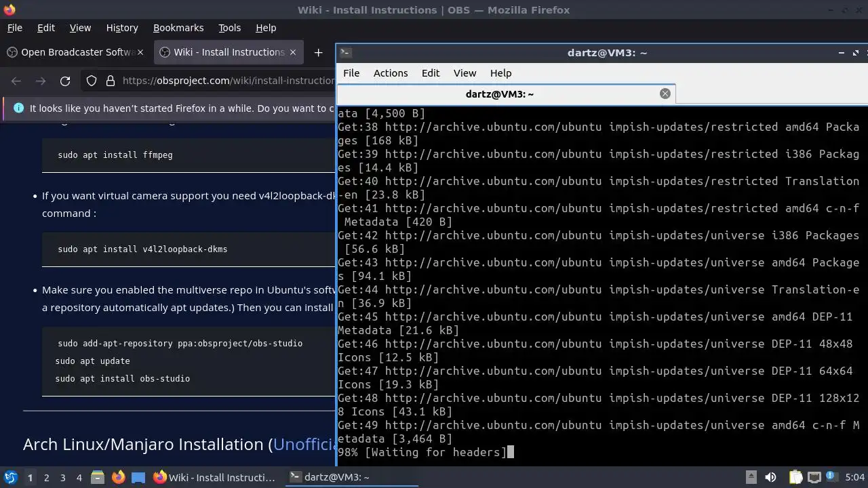Close the terminal tab dartz@VM3
Screen dimensions: 868x488
point(665,94)
